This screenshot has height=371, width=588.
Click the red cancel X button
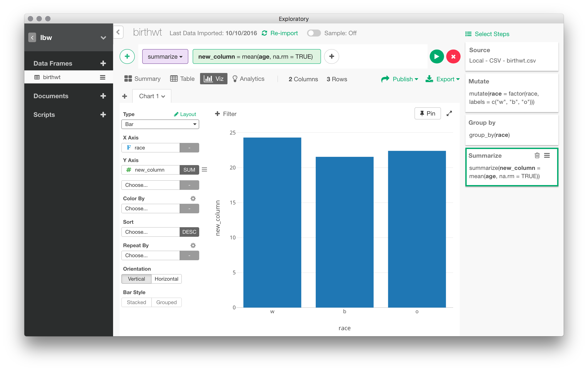point(453,57)
